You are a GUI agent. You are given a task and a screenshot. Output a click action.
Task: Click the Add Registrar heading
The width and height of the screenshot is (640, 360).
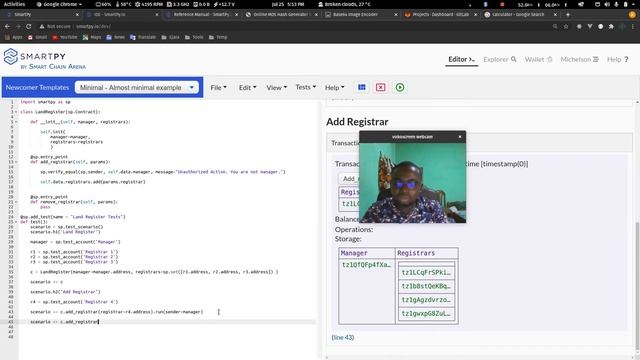pyautogui.click(x=357, y=122)
